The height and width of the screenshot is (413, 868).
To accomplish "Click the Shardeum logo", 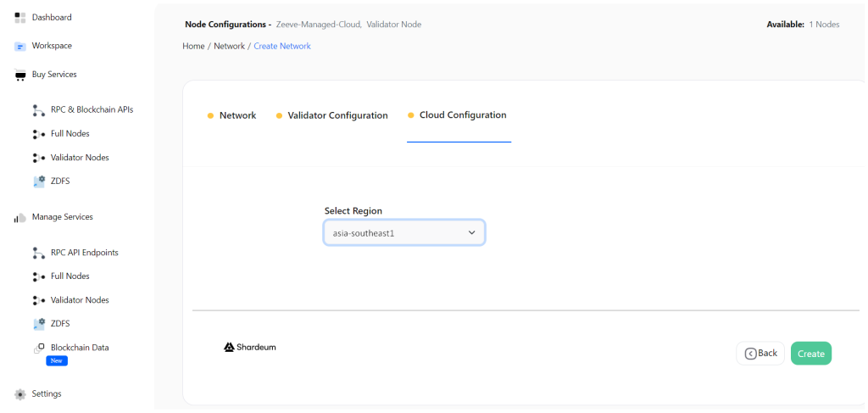I will point(250,347).
